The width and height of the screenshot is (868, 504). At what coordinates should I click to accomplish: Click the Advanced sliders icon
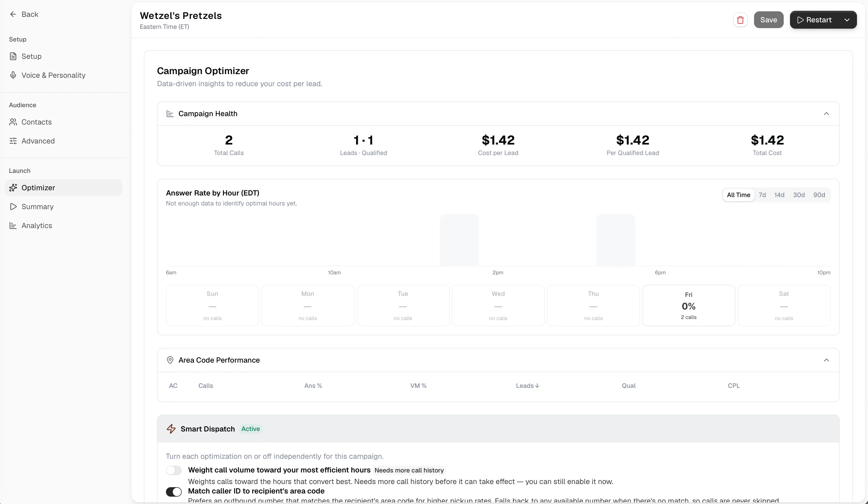pos(13,141)
